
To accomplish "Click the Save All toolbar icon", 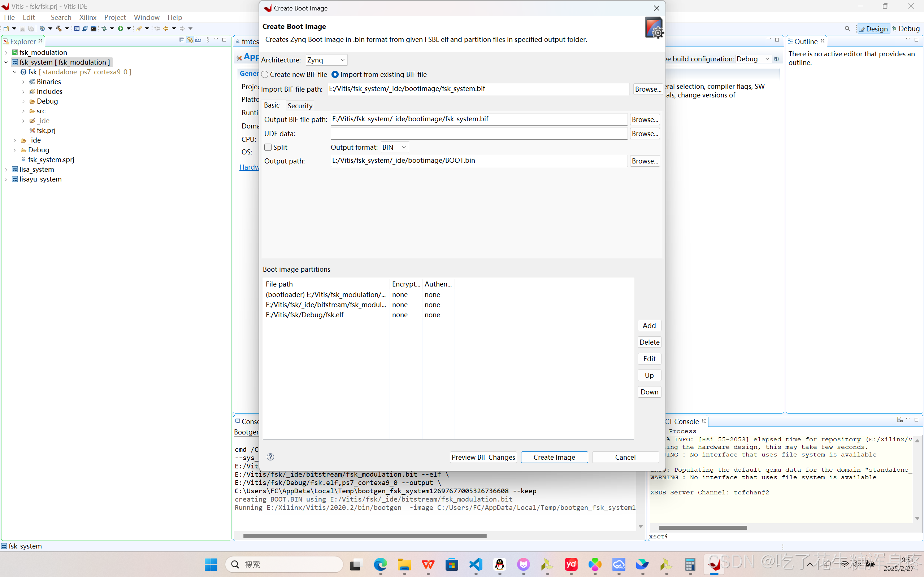I will 31,29.
